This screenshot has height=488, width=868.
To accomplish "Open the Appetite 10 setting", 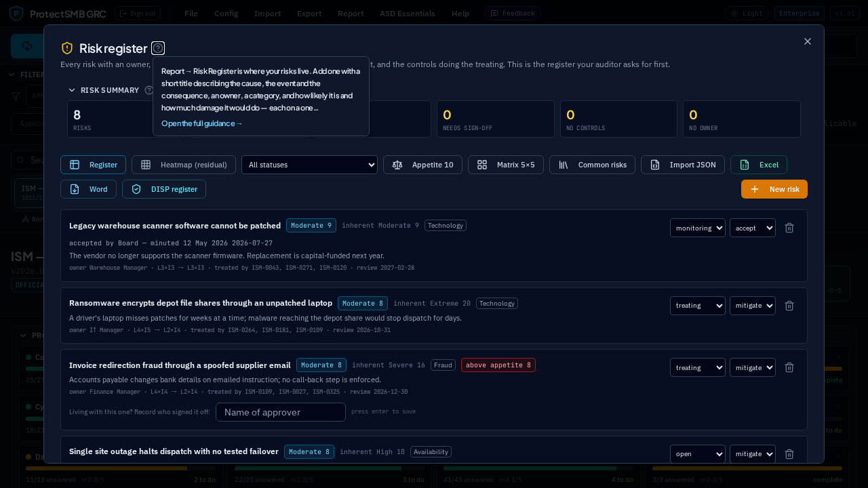I will coord(422,165).
